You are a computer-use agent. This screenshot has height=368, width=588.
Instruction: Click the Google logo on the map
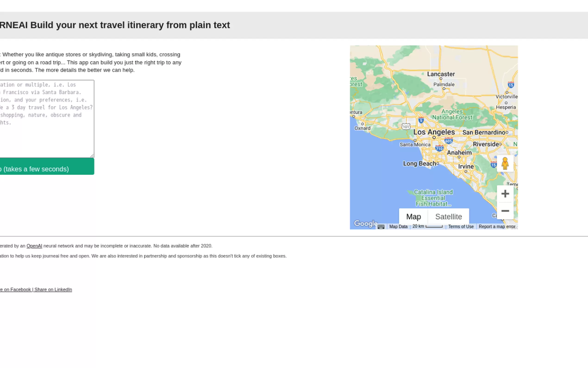click(365, 223)
